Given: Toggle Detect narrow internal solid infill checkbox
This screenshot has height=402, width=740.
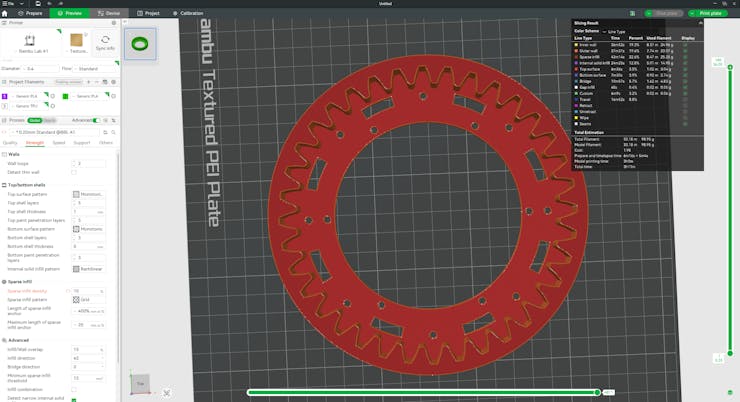Looking at the screenshot, I should point(74,400).
